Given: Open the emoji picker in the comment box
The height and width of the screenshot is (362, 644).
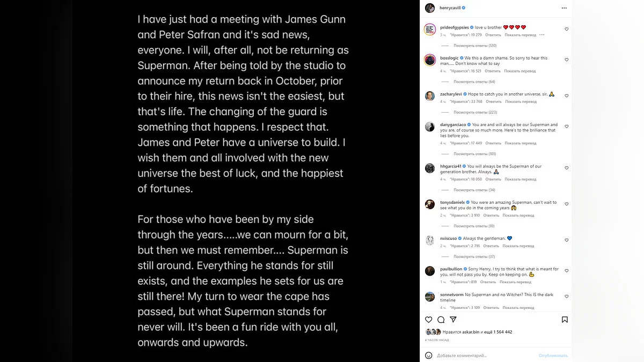Looking at the screenshot, I should pos(429,355).
